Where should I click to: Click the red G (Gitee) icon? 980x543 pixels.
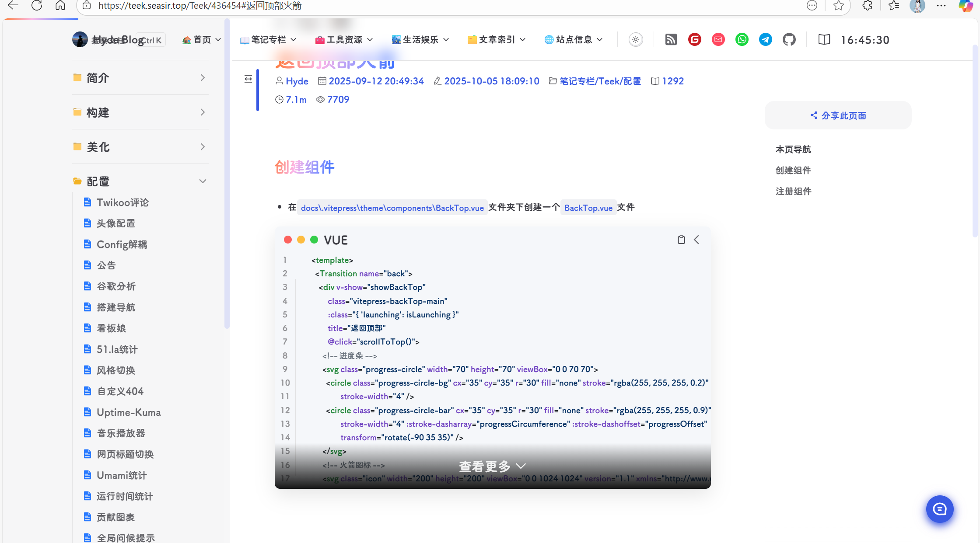tap(694, 40)
